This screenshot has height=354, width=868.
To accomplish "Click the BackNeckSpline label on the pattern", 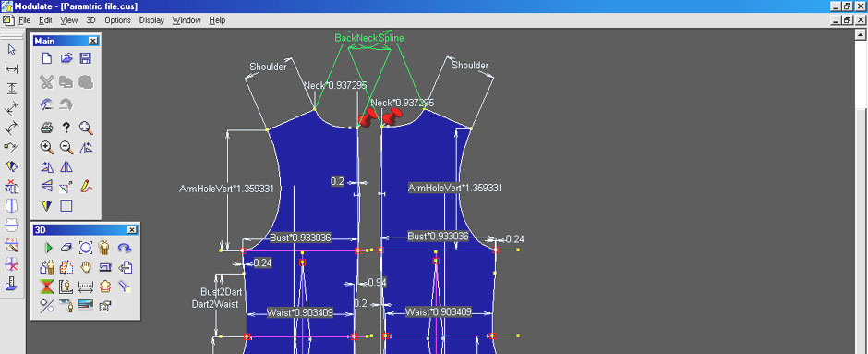I will pyautogui.click(x=369, y=38).
